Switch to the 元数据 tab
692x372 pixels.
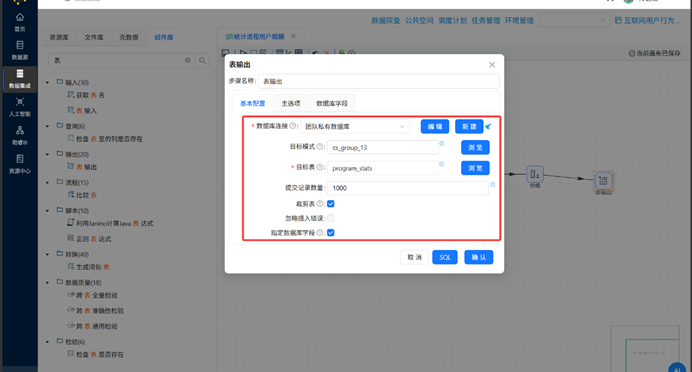pyautogui.click(x=129, y=38)
